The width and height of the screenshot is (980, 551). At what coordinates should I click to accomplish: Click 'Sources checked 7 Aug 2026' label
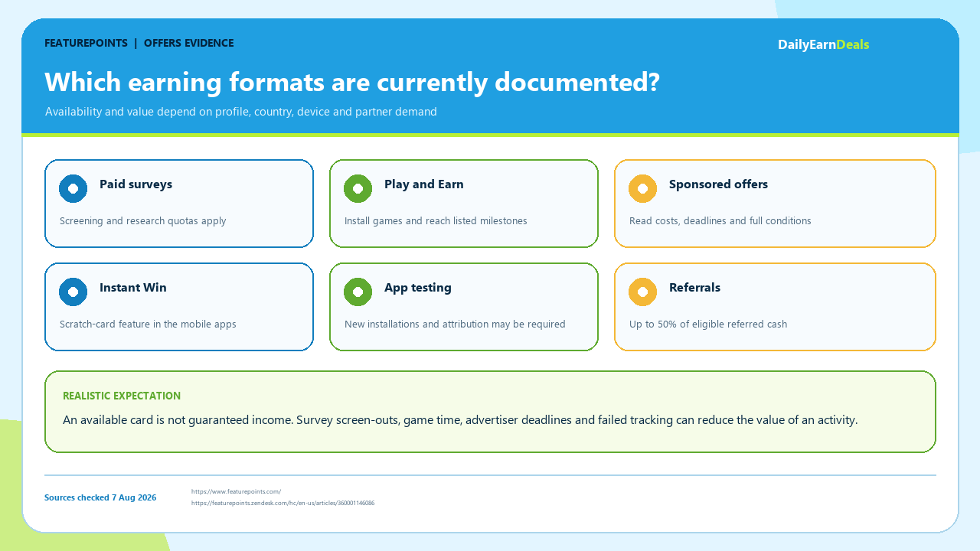[x=100, y=497]
